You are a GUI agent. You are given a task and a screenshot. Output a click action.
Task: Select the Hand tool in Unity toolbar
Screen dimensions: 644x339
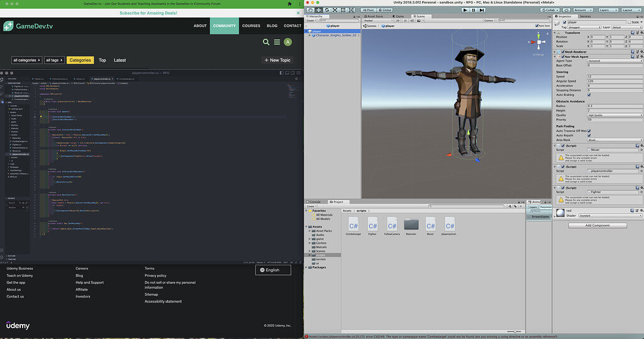310,9
